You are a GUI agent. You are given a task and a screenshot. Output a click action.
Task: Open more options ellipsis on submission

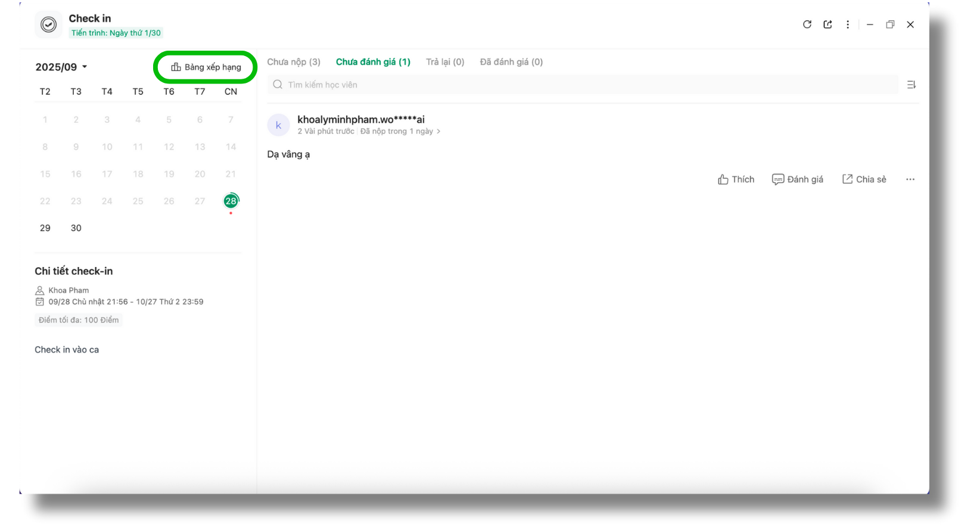910,179
